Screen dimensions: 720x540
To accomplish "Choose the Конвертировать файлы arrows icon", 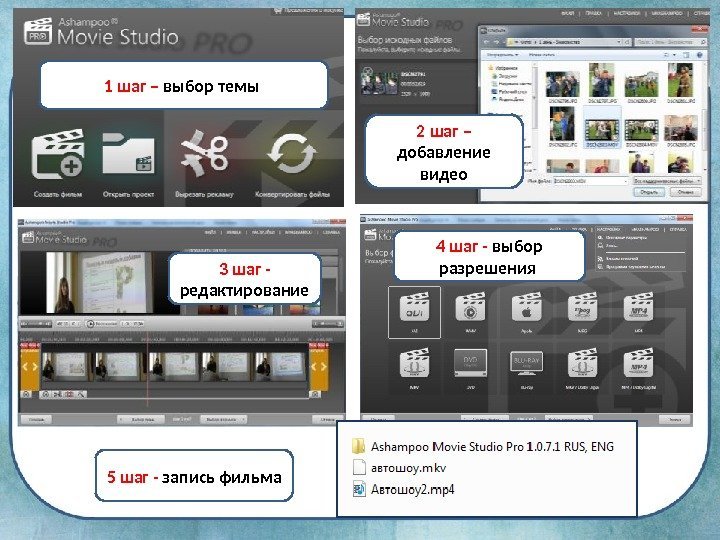I will 292,154.
